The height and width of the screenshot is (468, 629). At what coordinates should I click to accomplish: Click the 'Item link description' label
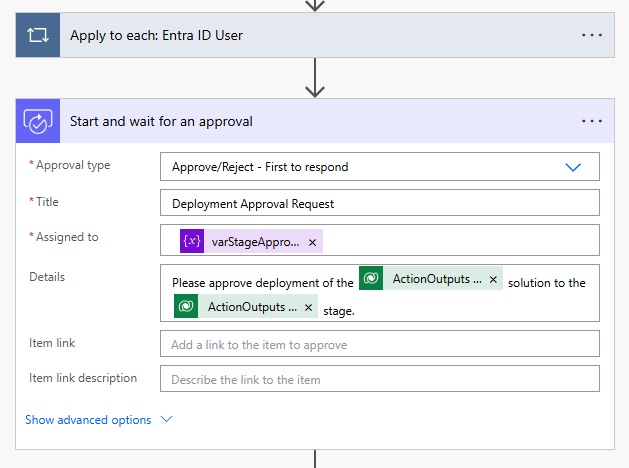(x=83, y=378)
